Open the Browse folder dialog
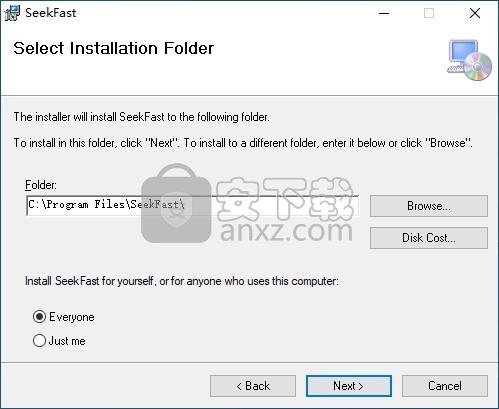This screenshot has width=499, height=409. (x=429, y=206)
